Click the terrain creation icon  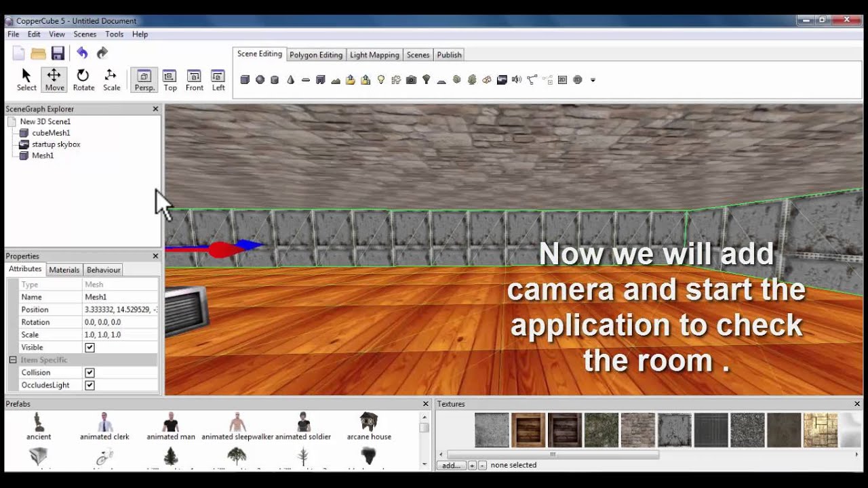(x=336, y=80)
